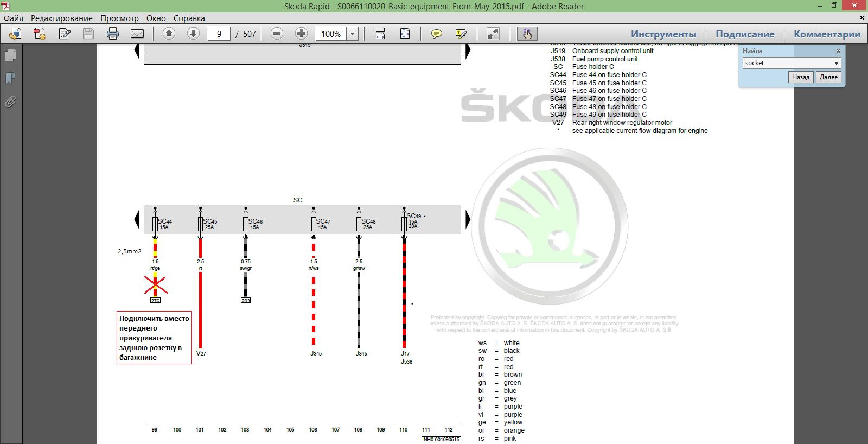The height and width of the screenshot is (444, 868).
Task: Open the Редактирование menu
Action: pos(62,18)
